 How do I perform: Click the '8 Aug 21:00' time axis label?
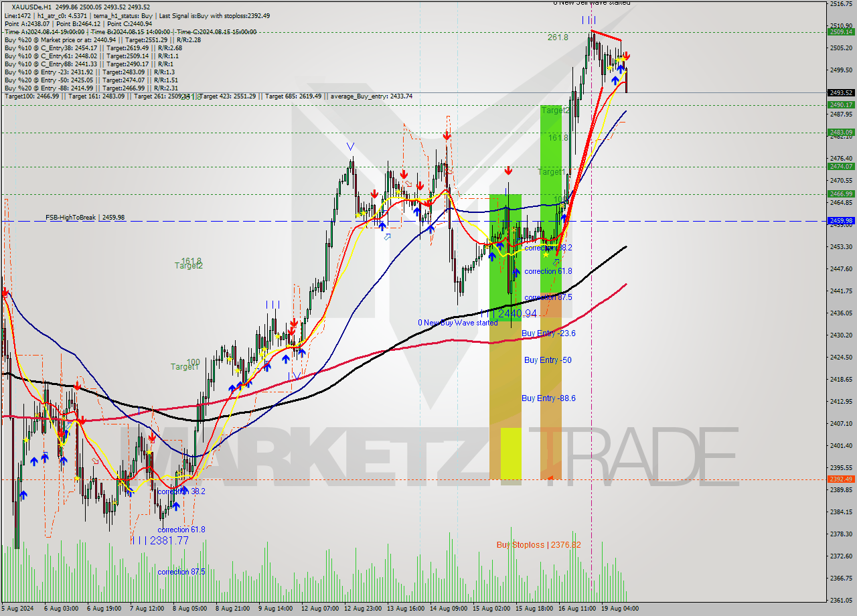tap(232, 609)
